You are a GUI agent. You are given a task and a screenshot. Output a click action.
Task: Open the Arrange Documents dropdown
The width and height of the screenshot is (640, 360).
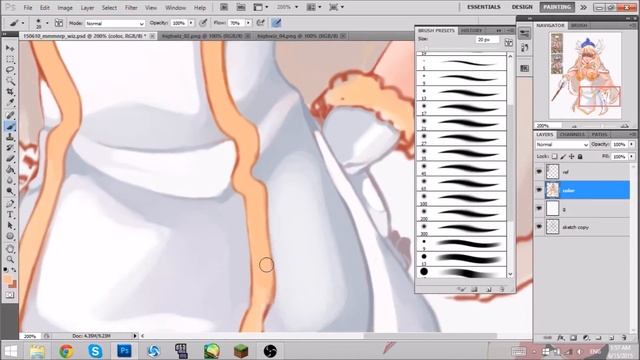point(313,7)
